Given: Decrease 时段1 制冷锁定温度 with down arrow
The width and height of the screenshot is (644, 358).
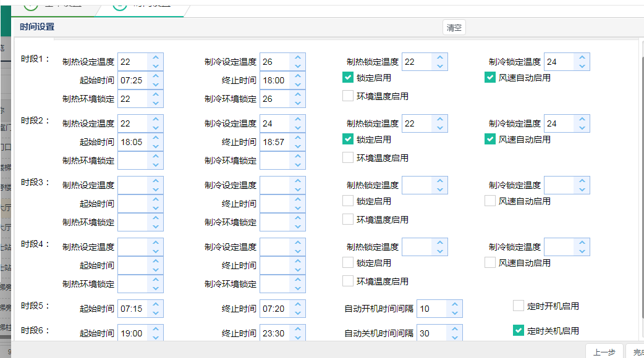Looking at the screenshot, I should (x=582, y=66).
